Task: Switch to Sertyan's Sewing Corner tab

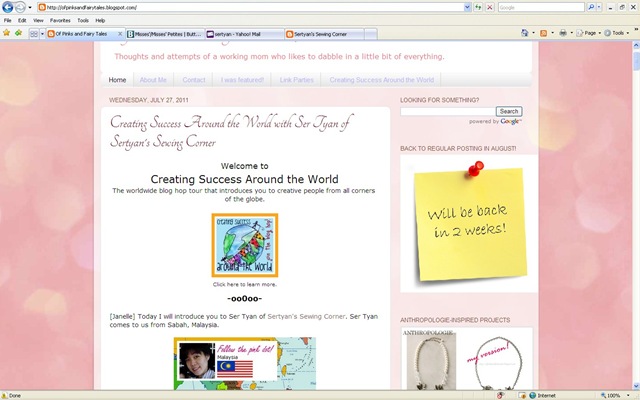Action: 324,34
